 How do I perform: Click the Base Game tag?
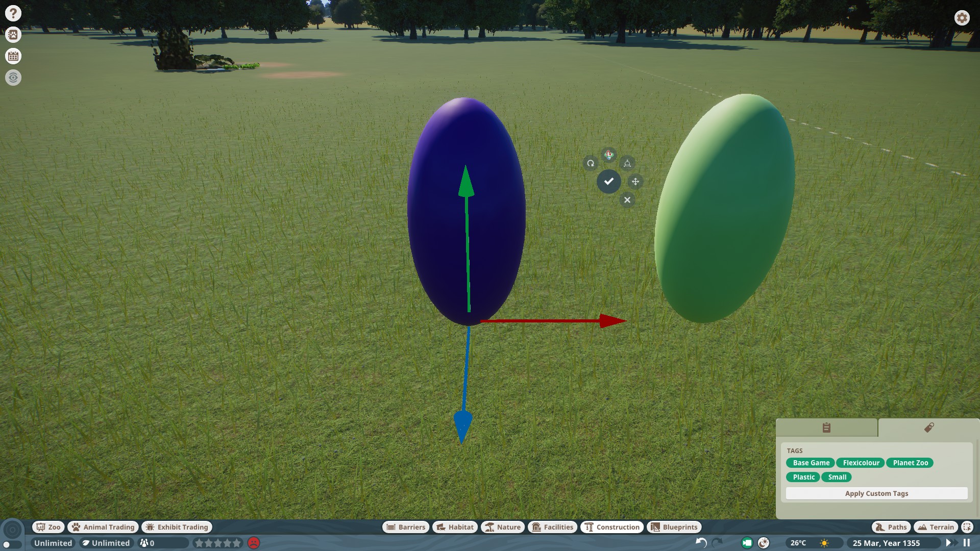[x=811, y=463]
